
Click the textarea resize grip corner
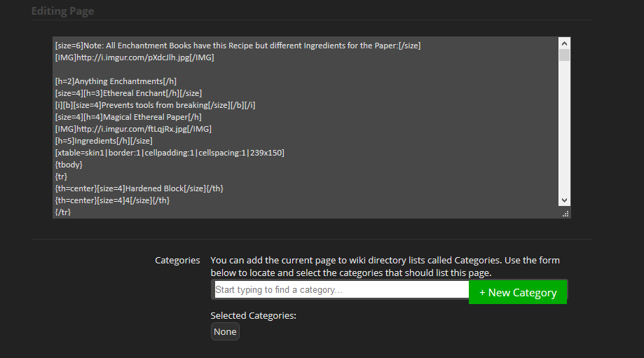[566, 214]
